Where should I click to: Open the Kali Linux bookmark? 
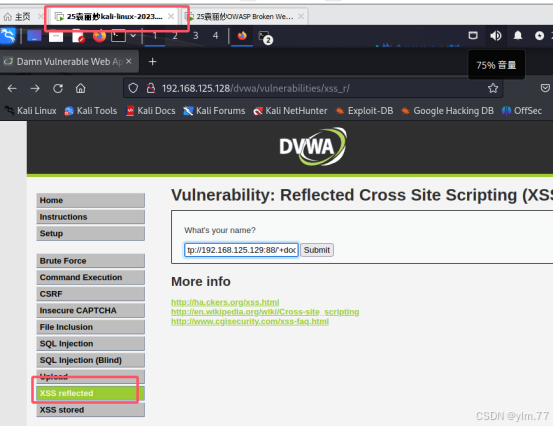point(31,111)
